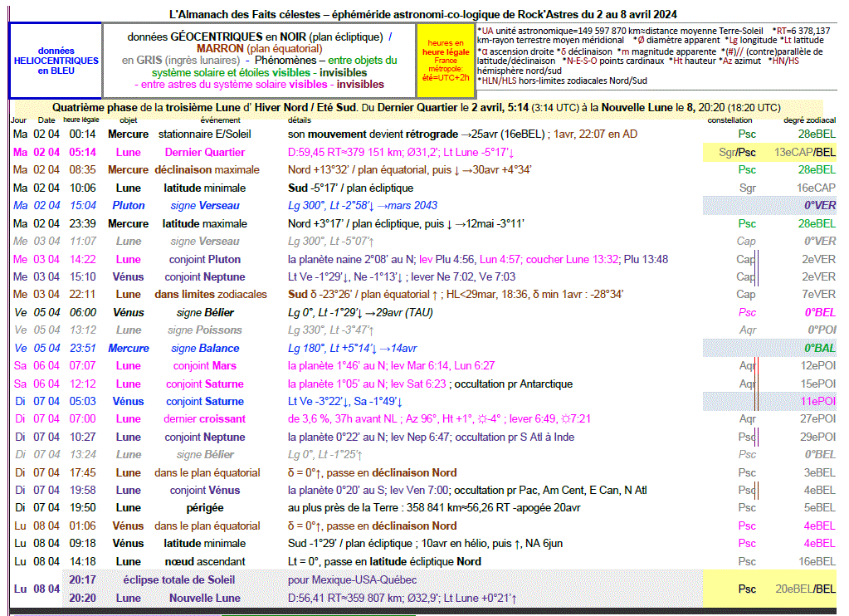Select the "5eBEL" zodiac degree

(820, 507)
